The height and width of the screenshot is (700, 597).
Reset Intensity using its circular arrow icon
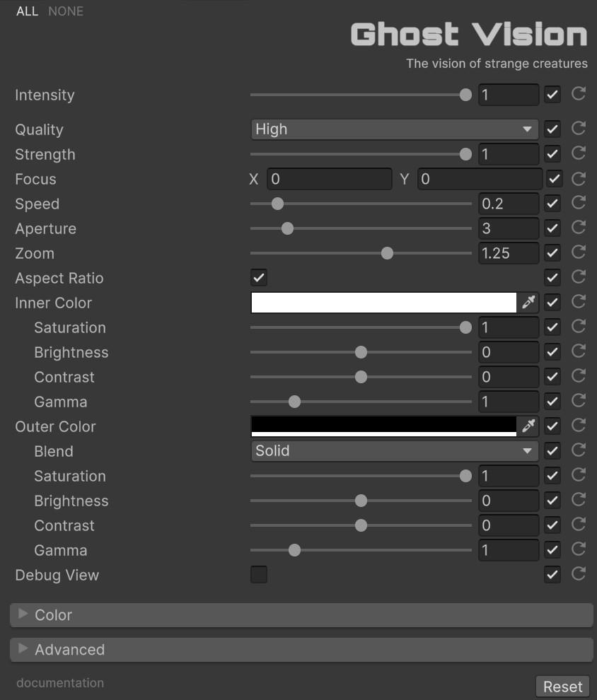coord(578,93)
